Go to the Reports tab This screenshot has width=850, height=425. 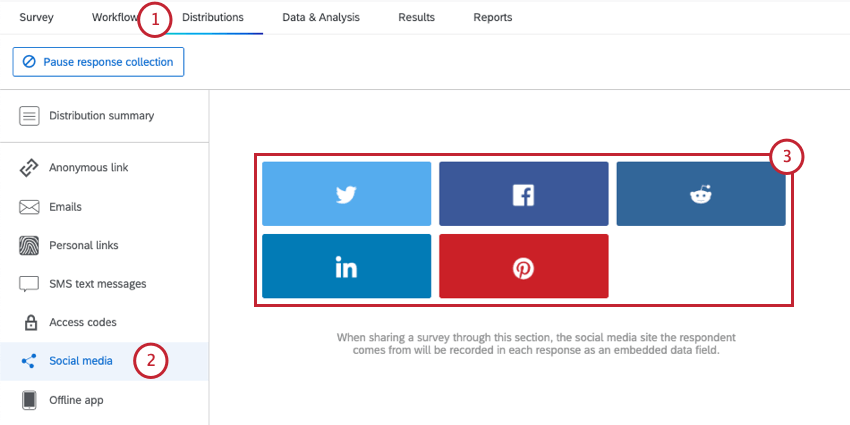493,17
